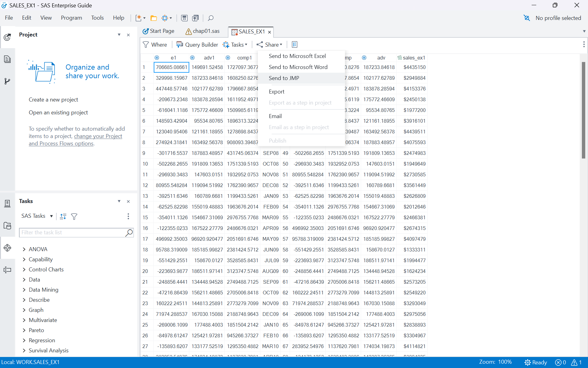Type in the Filter the task list field
This screenshot has height=368, width=588.
[x=73, y=232]
